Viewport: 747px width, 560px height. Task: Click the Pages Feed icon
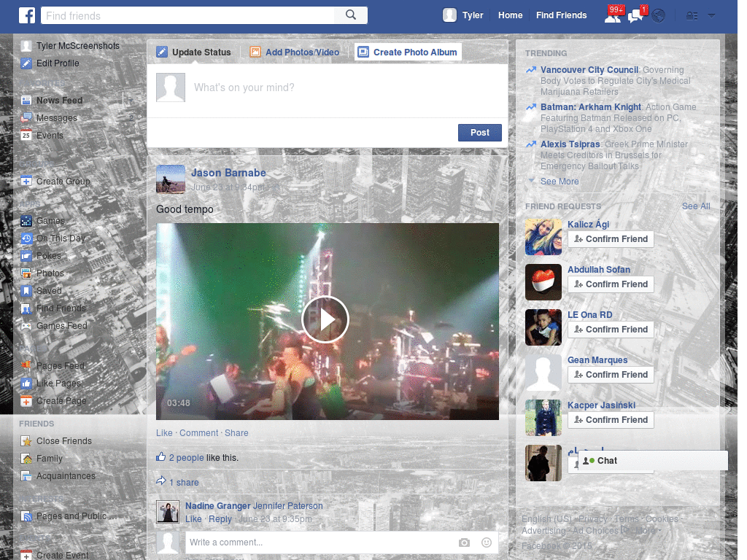click(26, 366)
